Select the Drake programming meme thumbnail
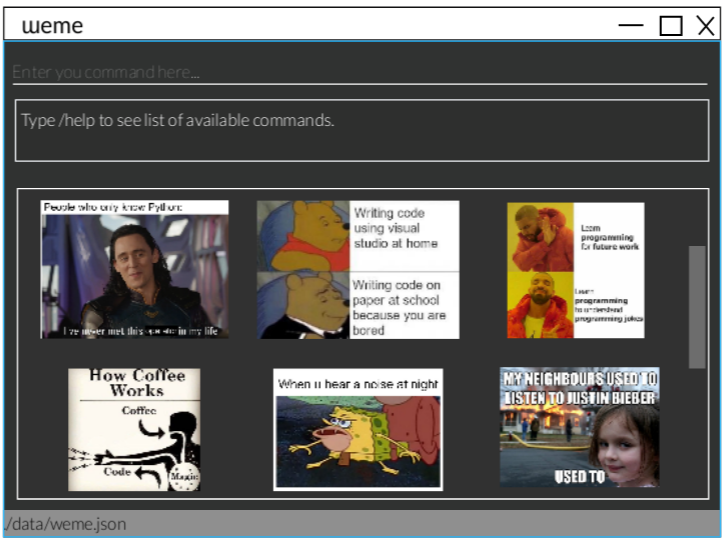 [576, 270]
